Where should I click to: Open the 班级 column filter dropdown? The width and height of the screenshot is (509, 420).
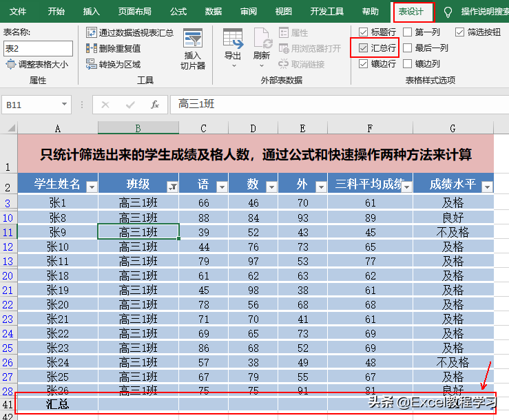pos(172,187)
